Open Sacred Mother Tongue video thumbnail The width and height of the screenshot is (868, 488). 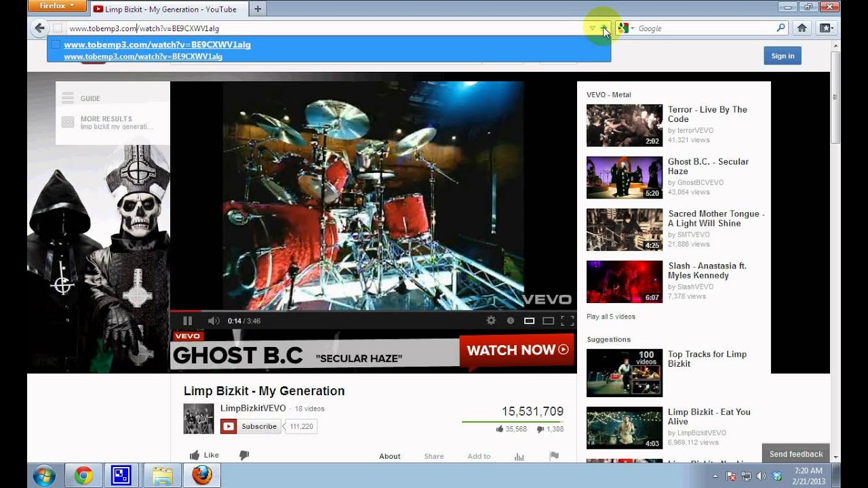tap(625, 230)
